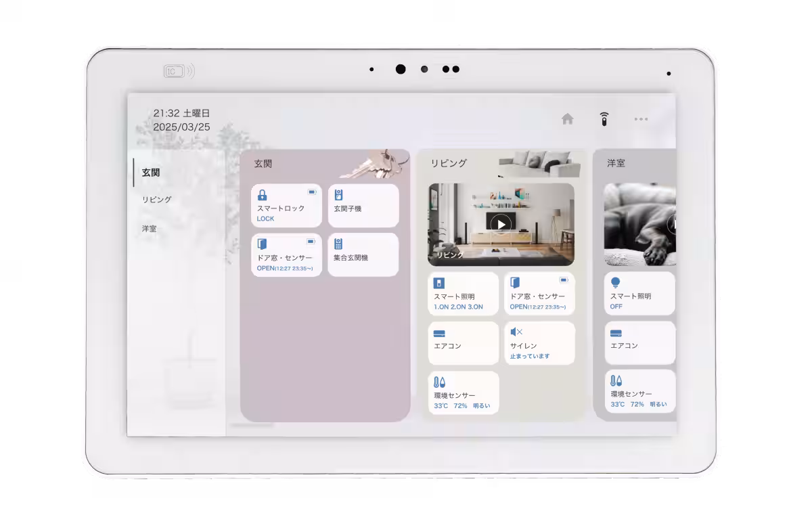
Task: Turn on 洋室 スマート照明 OFF tile
Action: tap(639, 294)
